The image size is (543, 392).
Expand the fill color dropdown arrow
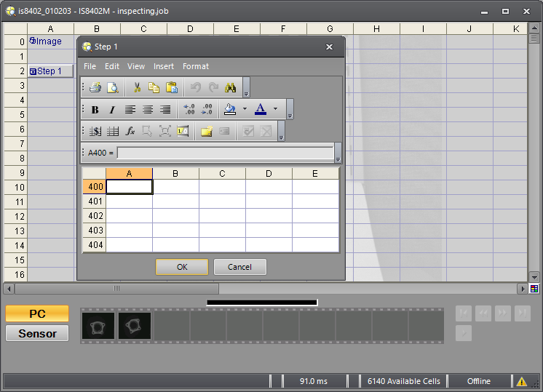tap(245, 109)
